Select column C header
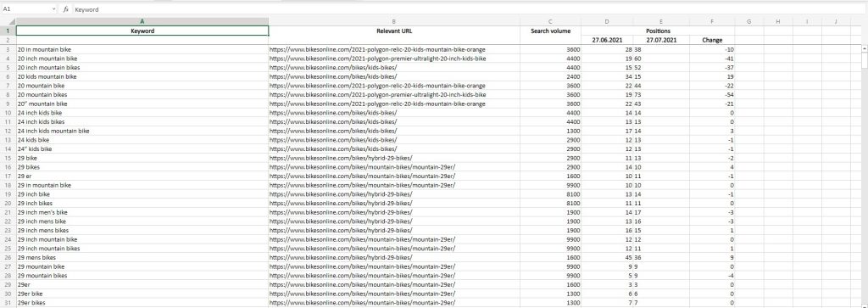 [550, 21]
